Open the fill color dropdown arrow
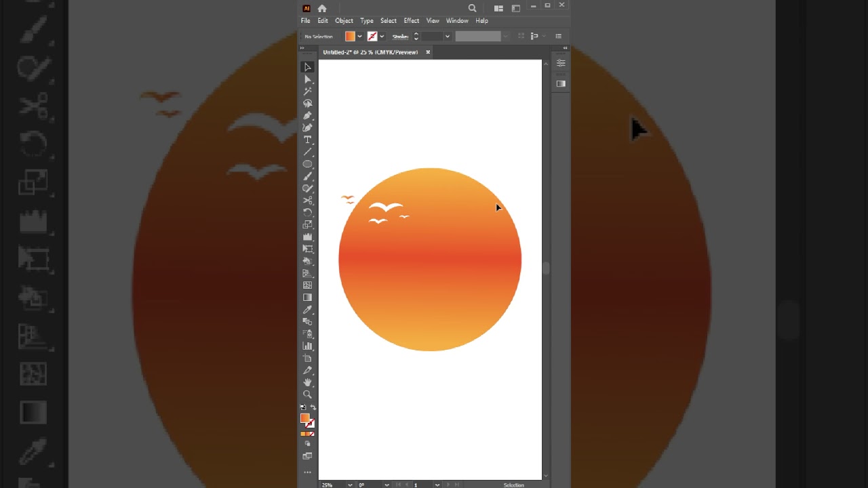The height and width of the screenshot is (488, 868). tap(359, 37)
